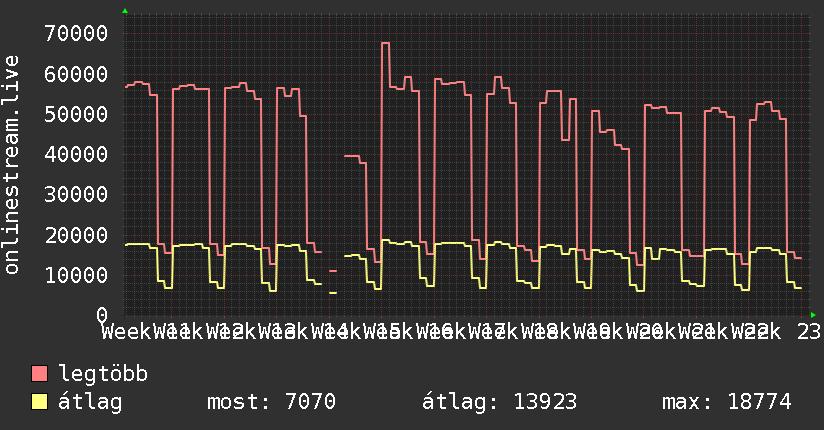The width and height of the screenshot is (824, 430).
Task: Click the 60000 y-axis label
Action: point(76,74)
